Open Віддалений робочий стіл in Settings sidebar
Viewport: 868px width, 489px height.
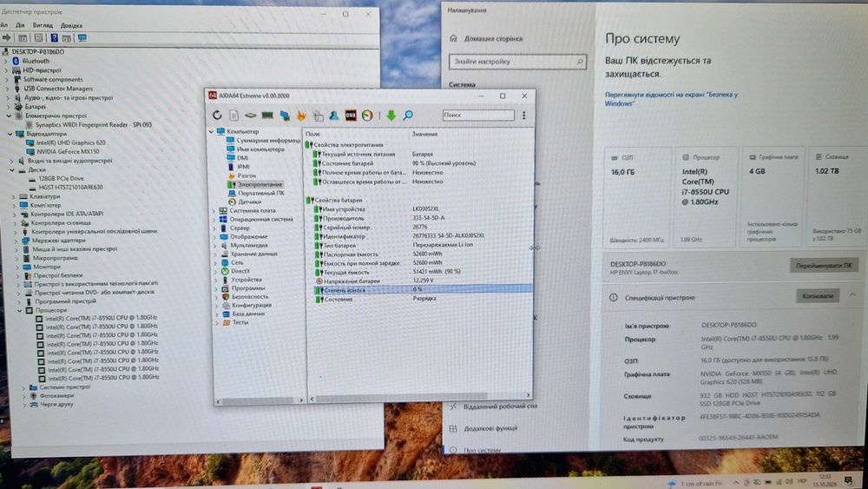click(x=501, y=406)
